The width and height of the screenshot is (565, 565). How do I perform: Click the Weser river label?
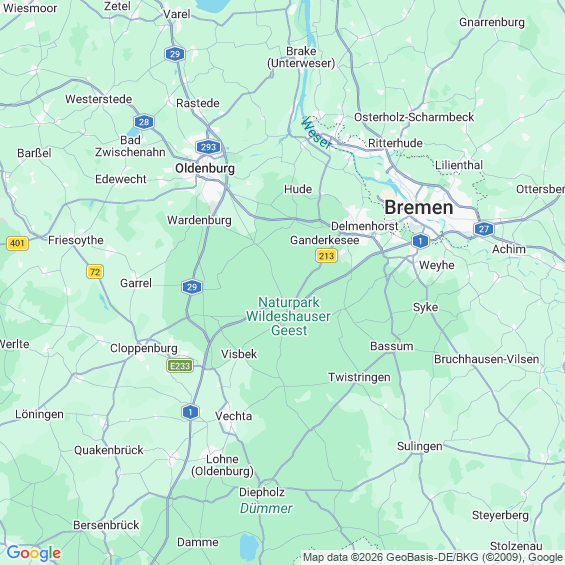tap(316, 133)
